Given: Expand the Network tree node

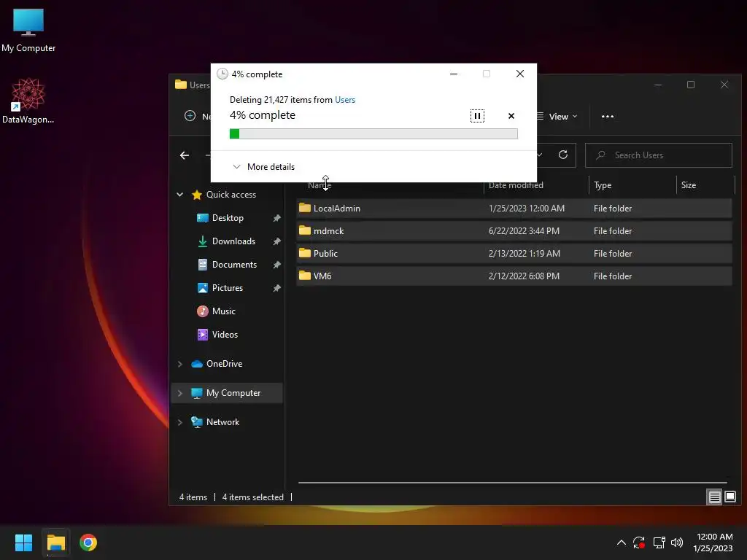Looking at the screenshot, I should coord(179,422).
